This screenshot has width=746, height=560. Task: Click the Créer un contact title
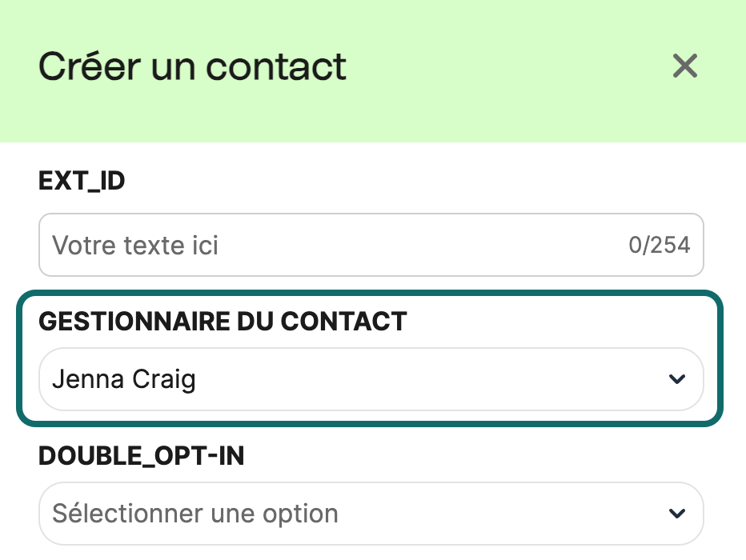192,66
